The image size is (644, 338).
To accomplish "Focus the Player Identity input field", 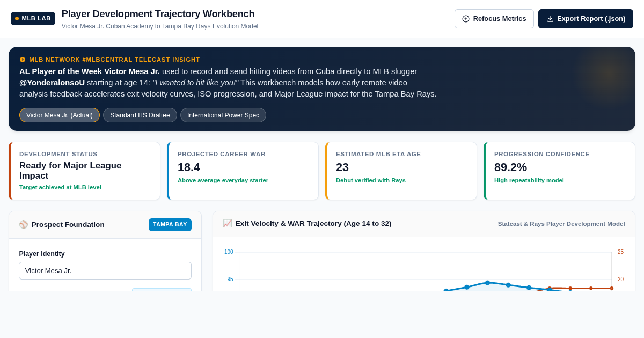I will pos(105,270).
